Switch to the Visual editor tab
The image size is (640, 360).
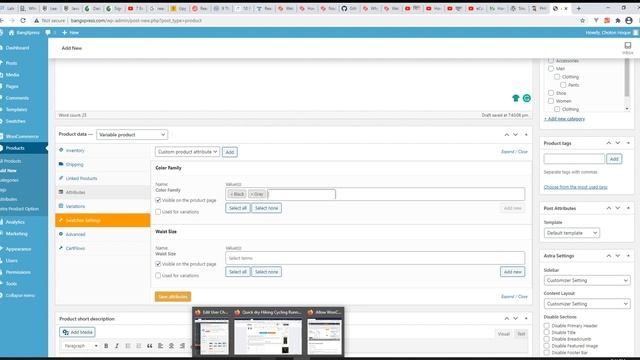[x=504, y=334]
